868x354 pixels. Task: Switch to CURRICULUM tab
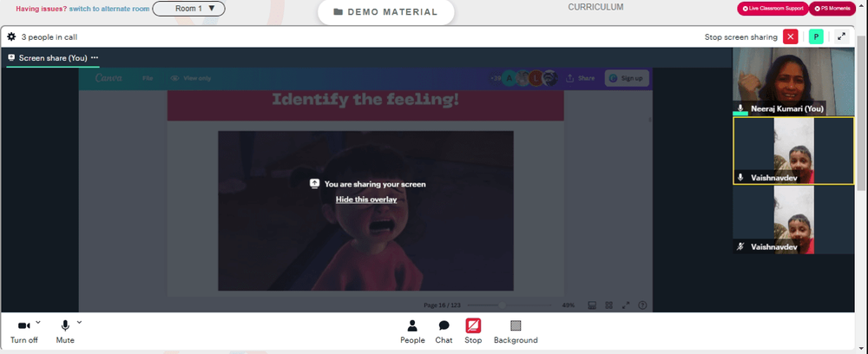click(595, 7)
